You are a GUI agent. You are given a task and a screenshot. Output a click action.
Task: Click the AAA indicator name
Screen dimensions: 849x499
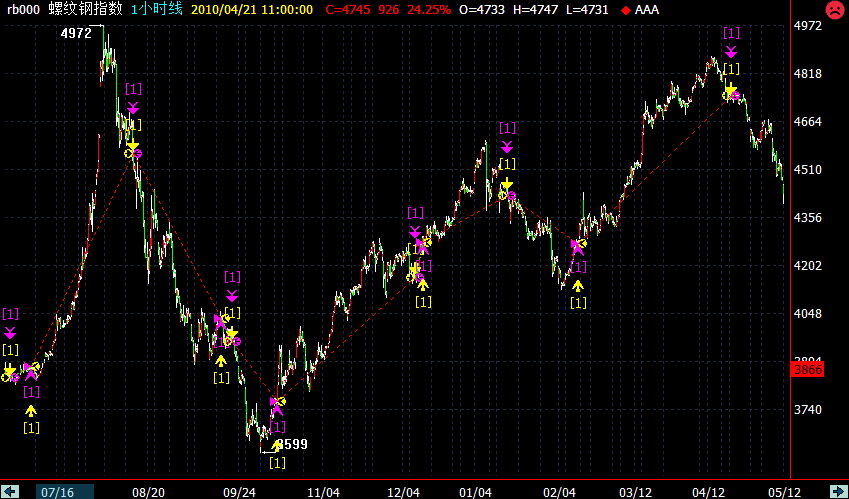[647, 10]
